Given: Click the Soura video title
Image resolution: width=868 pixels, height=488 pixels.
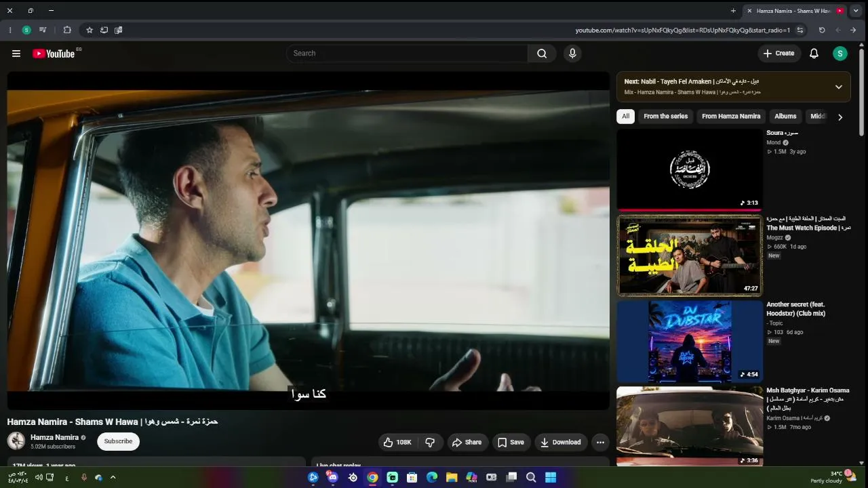Looking at the screenshot, I should [x=783, y=133].
